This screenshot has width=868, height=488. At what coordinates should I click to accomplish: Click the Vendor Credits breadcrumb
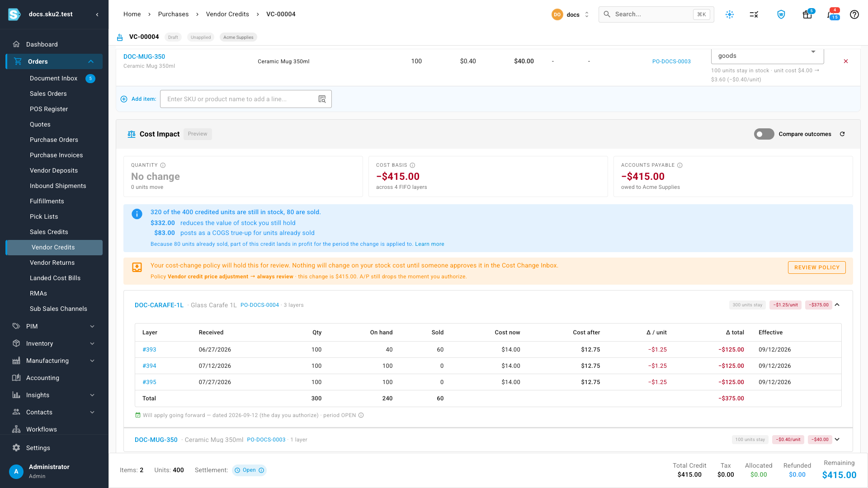click(x=227, y=14)
